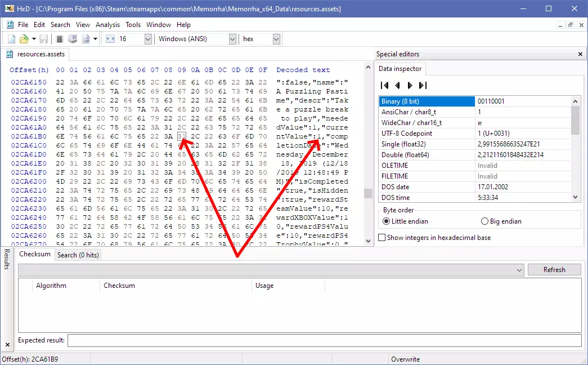Open the File menu
This screenshot has height=365, width=588.
(x=23, y=25)
